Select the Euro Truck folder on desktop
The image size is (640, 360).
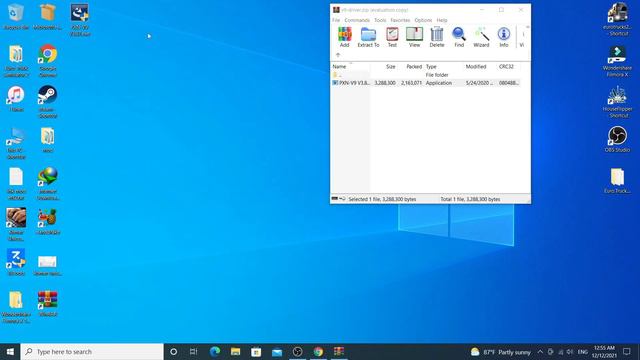(618, 180)
